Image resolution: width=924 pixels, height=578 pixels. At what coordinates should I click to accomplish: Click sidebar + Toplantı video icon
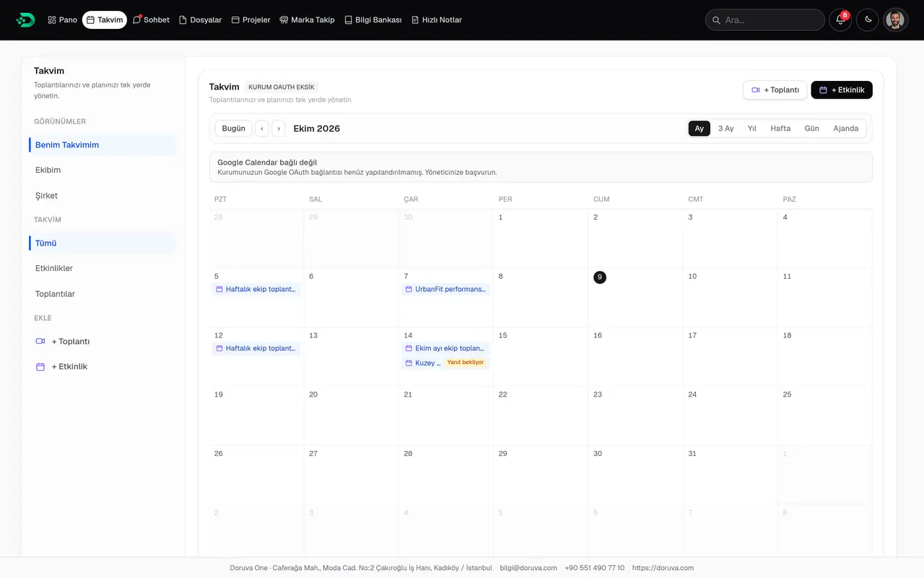pos(40,341)
